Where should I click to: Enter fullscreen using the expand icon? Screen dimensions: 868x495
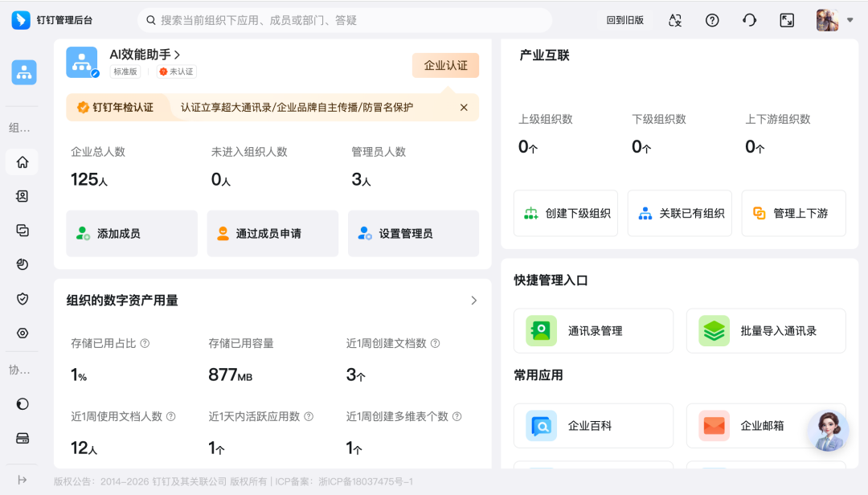pyautogui.click(x=787, y=20)
